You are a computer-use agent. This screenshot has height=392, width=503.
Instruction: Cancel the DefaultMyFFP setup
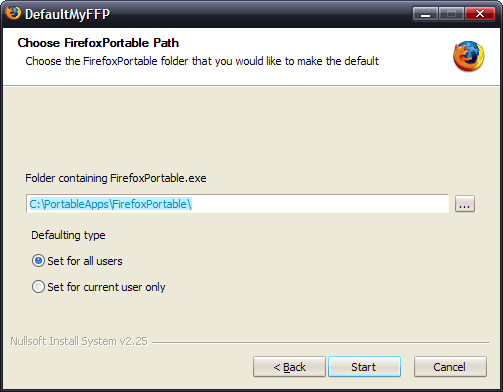(450, 367)
